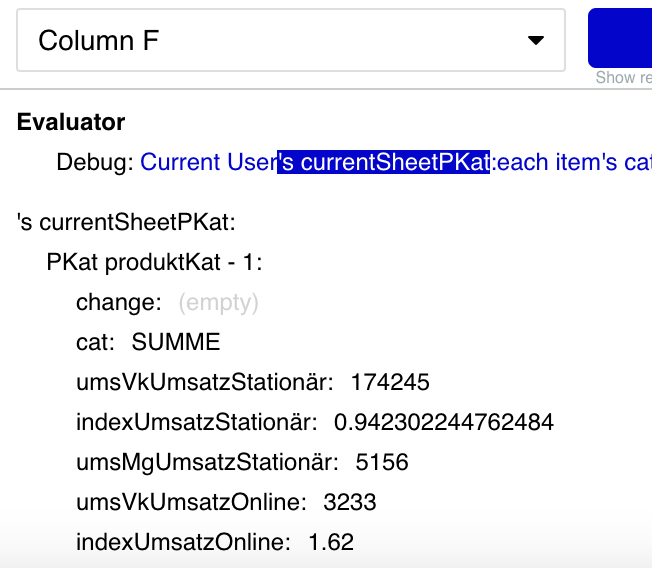Click the 'cat:' field label
The height and width of the screenshot is (568, 652).
click(95, 342)
